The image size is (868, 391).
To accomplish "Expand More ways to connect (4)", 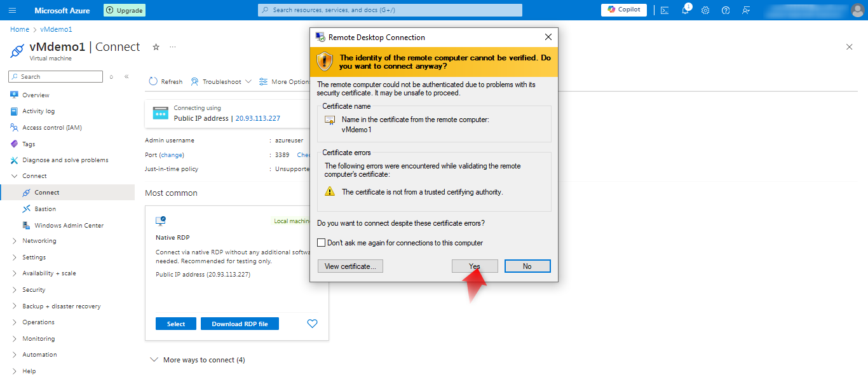I will point(197,360).
